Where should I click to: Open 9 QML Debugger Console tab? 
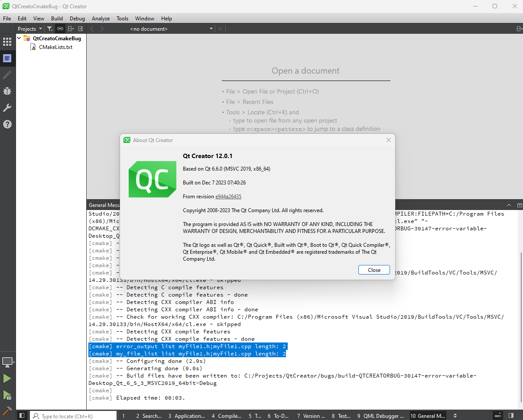tap(381, 416)
